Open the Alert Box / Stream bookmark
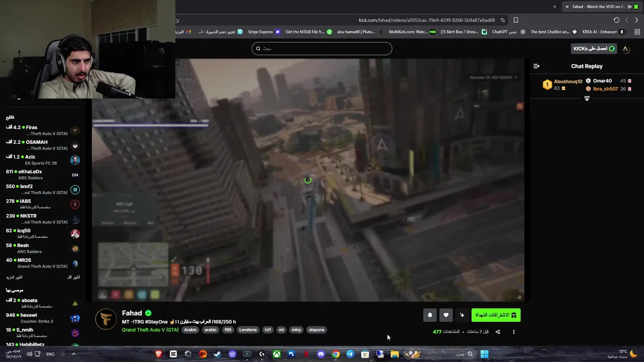644x362 pixels. click(463, 32)
